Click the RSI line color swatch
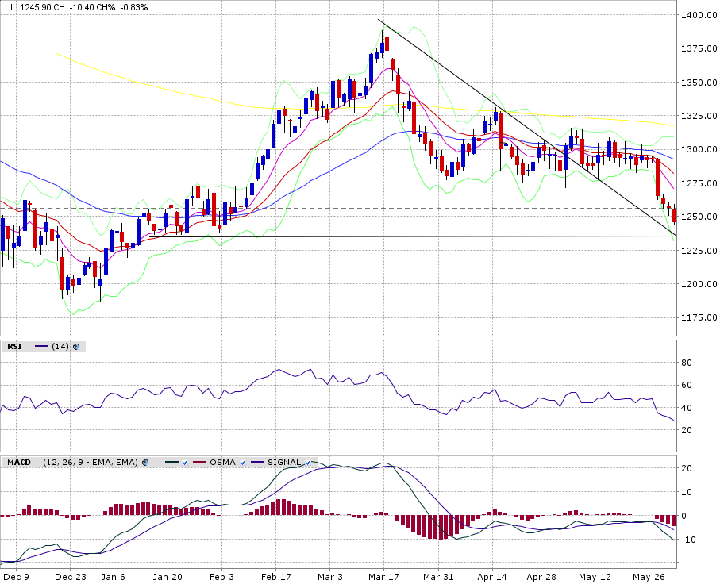This screenshot has width=724, height=588. 41,347
